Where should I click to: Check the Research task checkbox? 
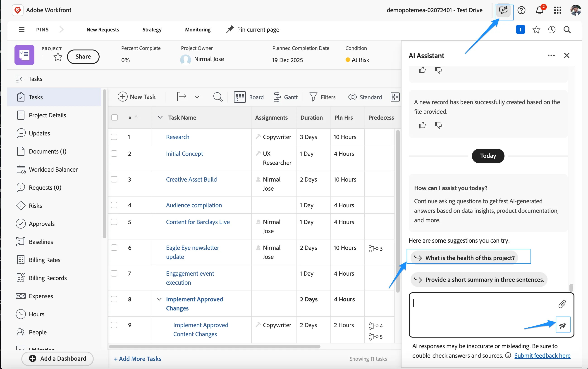114,137
